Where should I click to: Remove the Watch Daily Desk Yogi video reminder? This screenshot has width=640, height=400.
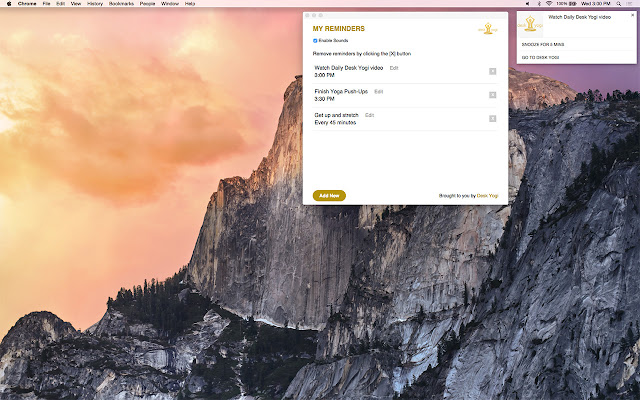(x=493, y=71)
